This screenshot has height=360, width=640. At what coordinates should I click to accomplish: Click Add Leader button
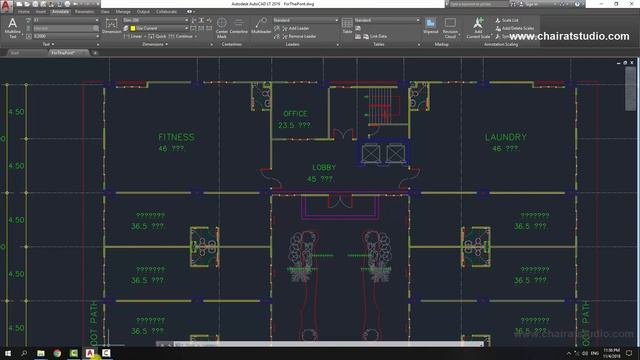[x=296, y=28]
